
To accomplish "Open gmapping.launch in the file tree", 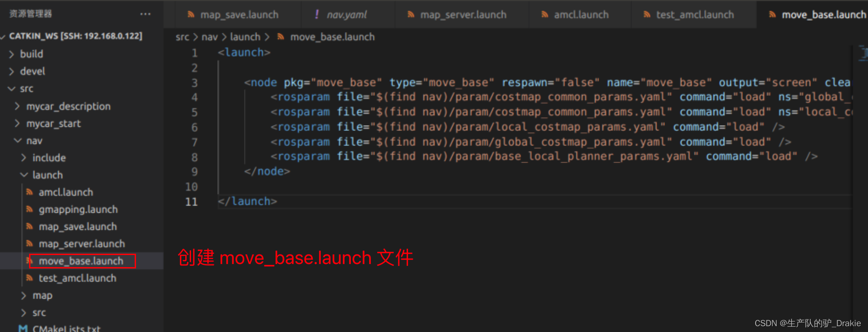I will (78, 209).
